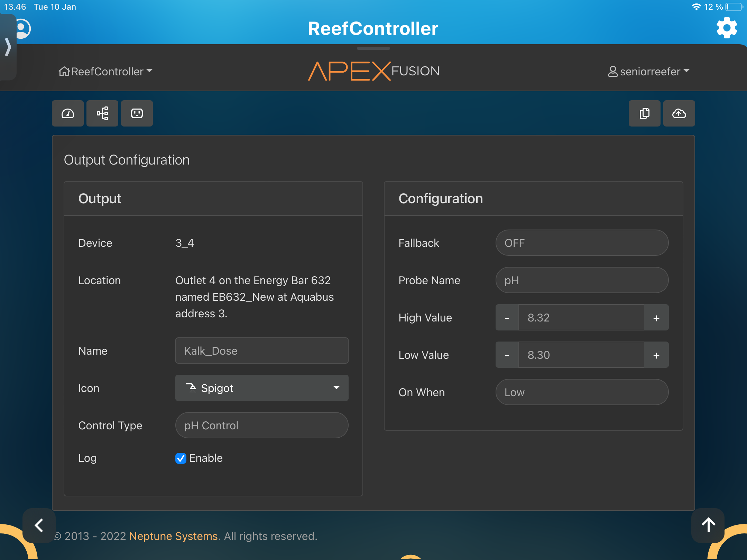
Task: Toggle the Log Enable checkbox
Action: [181, 458]
